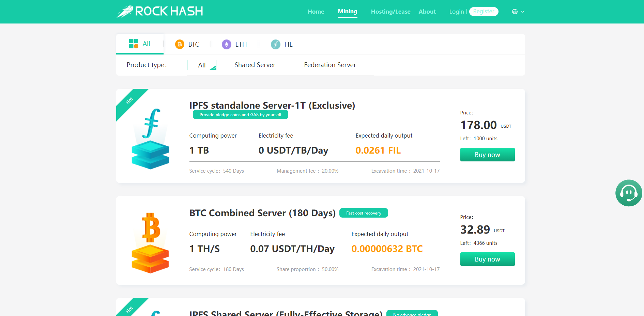
Task: Select the teal FIL coin icon
Action: click(x=276, y=44)
